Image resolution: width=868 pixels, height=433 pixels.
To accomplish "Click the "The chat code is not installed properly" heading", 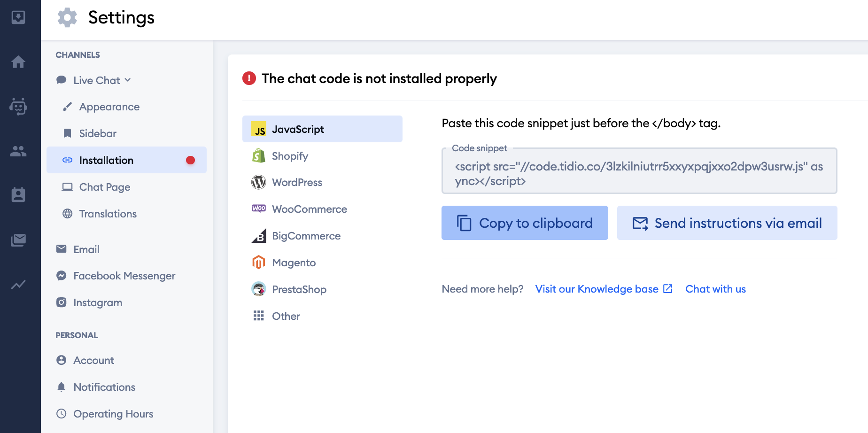I will pos(379,78).
